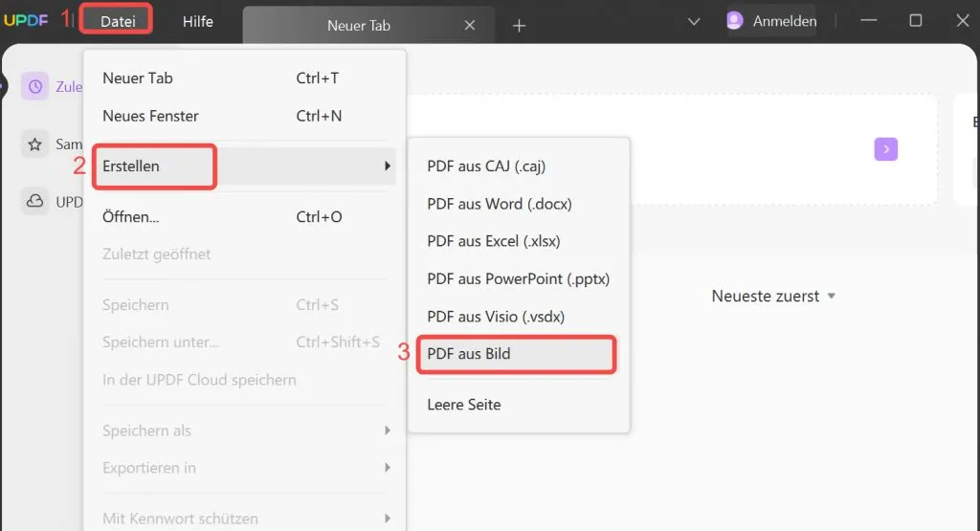Click the starred files star icon
Image resolution: width=980 pixels, height=531 pixels.
click(x=35, y=144)
